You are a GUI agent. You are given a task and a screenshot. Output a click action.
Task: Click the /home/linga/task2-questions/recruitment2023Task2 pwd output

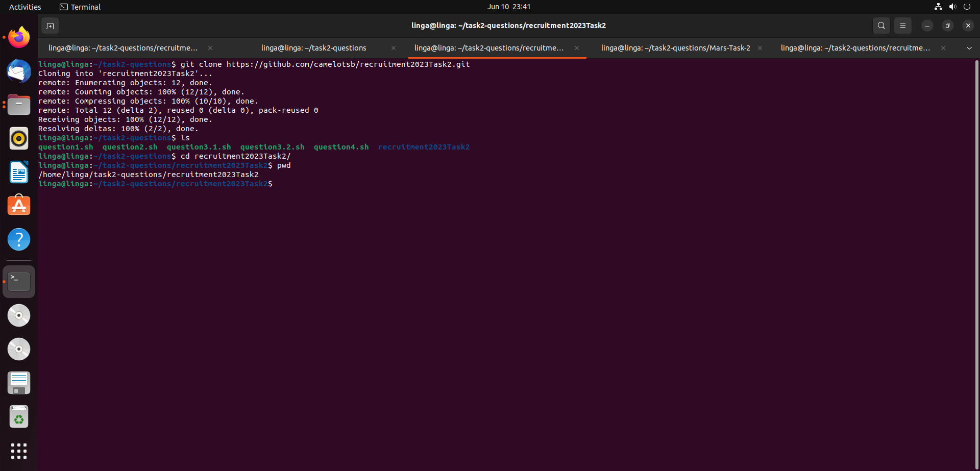click(x=149, y=175)
